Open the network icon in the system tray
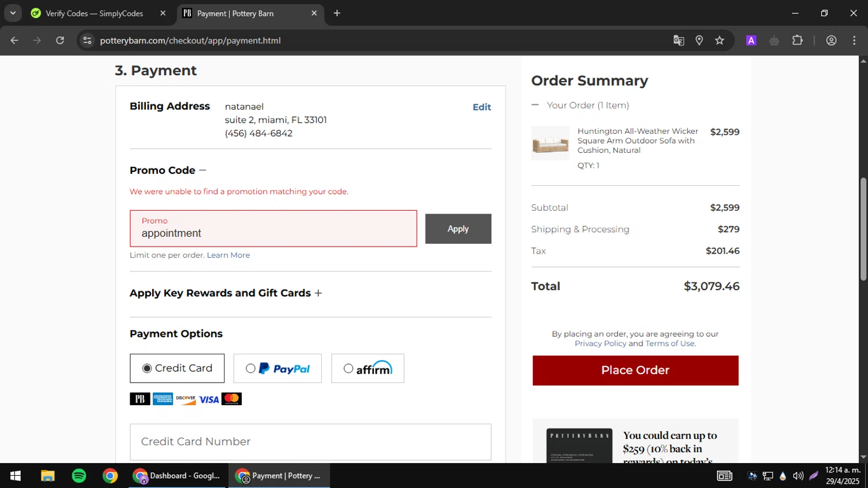The image size is (868, 488). [768, 476]
